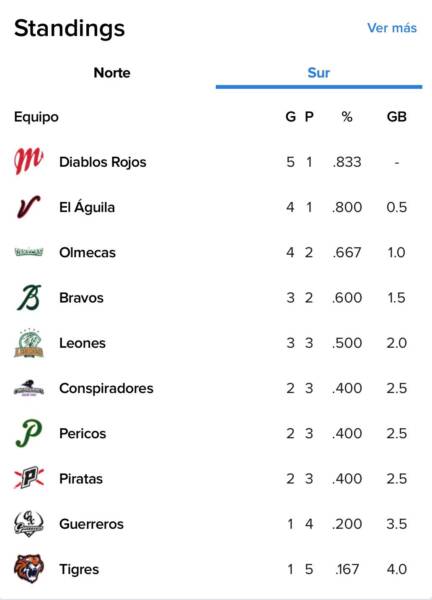Viewport: 432px width, 600px height.
Task: Click the Piratas team logo
Action: [x=29, y=478]
